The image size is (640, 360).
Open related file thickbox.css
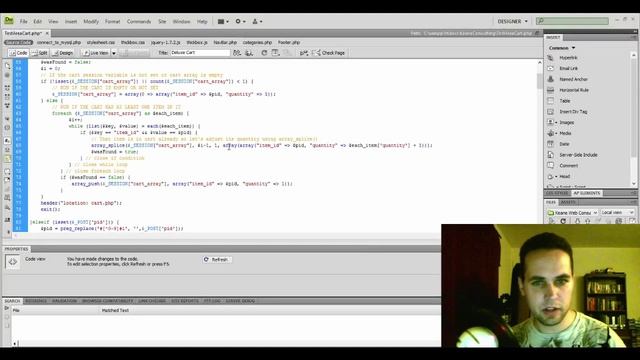[133, 42]
